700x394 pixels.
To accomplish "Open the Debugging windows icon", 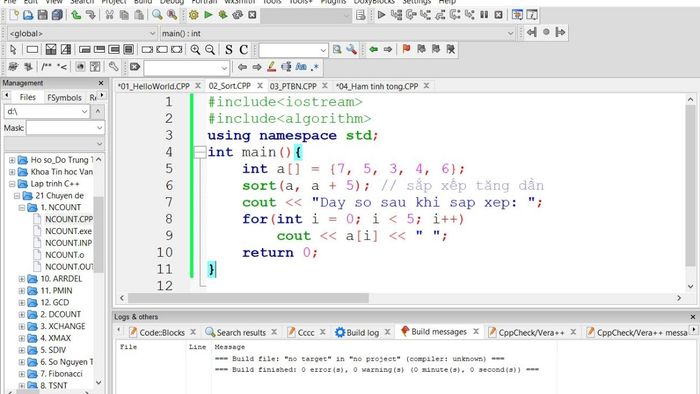I will point(517,15).
